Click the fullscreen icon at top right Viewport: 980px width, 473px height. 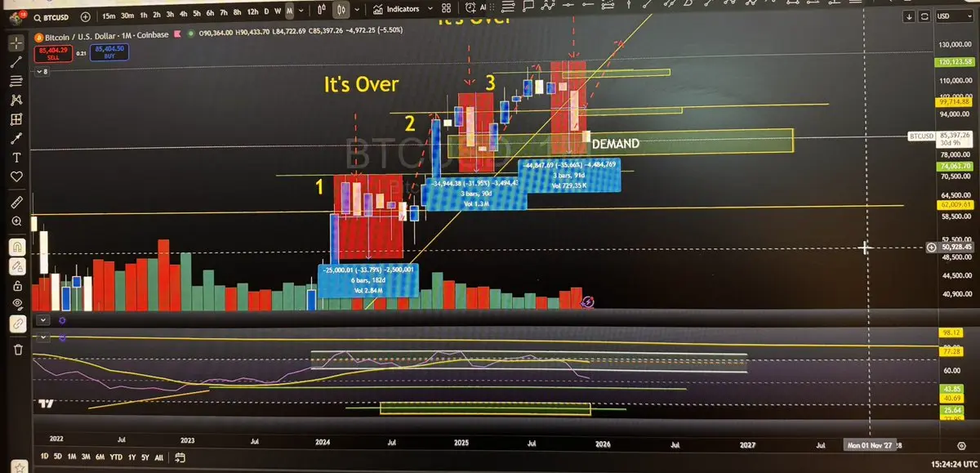tap(924, 17)
